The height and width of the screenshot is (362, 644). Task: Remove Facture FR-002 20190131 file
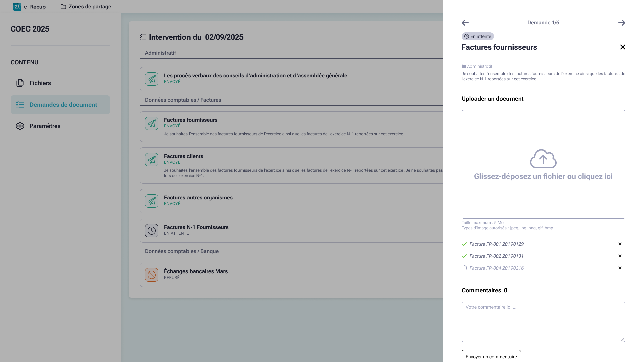pos(620,256)
